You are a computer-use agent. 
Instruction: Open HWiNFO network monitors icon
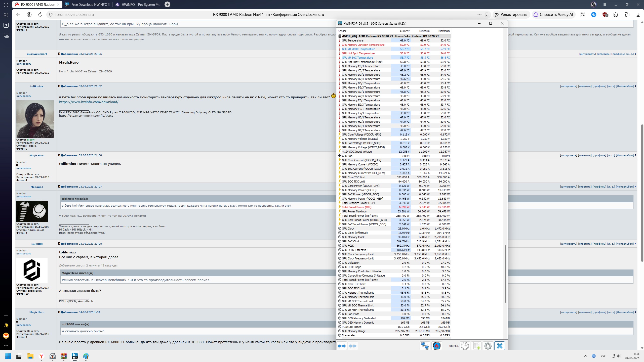[x=425, y=346]
